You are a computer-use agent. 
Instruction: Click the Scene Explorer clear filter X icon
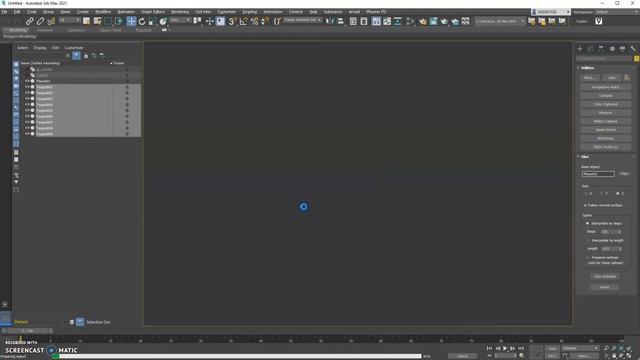pos(68,56)
